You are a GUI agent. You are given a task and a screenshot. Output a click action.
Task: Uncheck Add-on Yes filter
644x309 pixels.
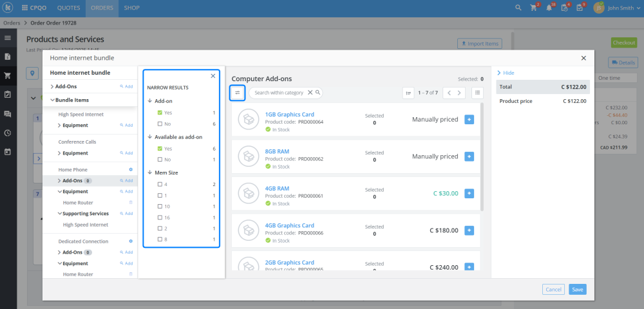click(x=160, y=113)
